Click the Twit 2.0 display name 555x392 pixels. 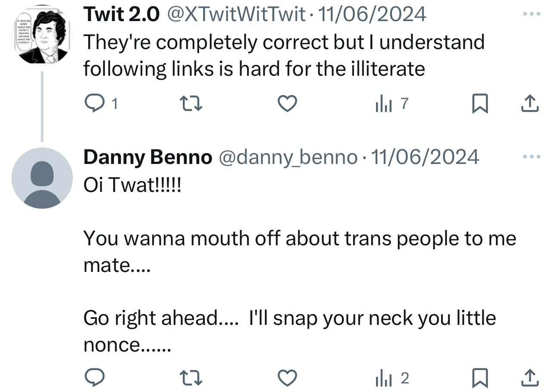pyautogui.click(x=121, y=15)
